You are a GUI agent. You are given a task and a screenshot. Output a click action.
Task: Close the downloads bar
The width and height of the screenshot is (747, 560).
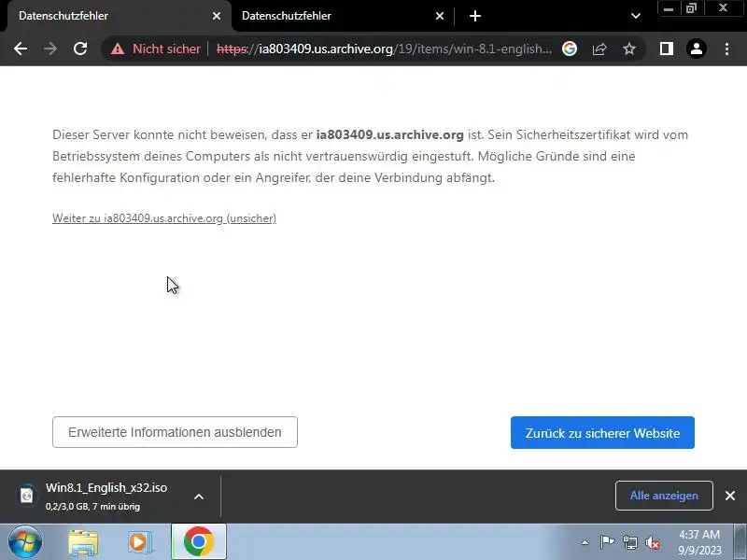click(730, 496)
